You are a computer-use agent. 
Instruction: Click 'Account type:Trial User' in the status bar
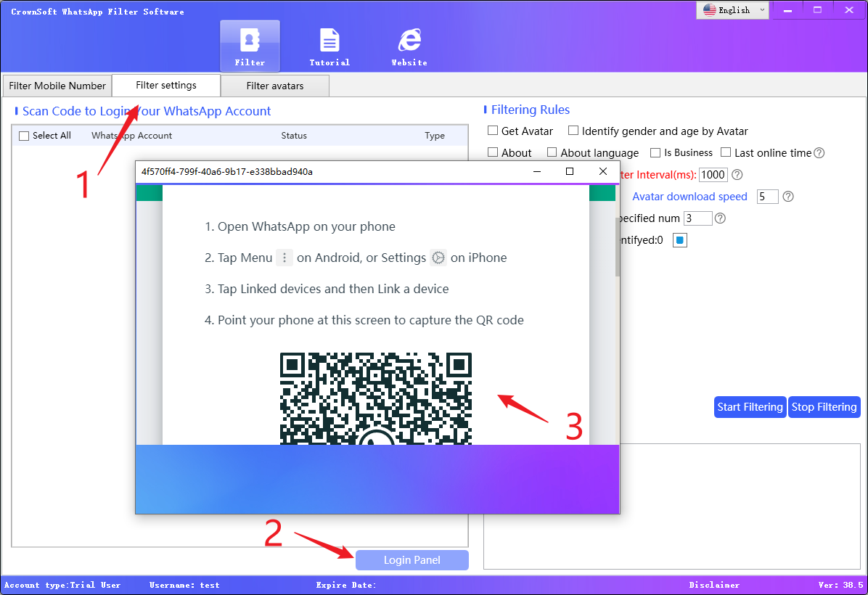(x=62, y=585)
